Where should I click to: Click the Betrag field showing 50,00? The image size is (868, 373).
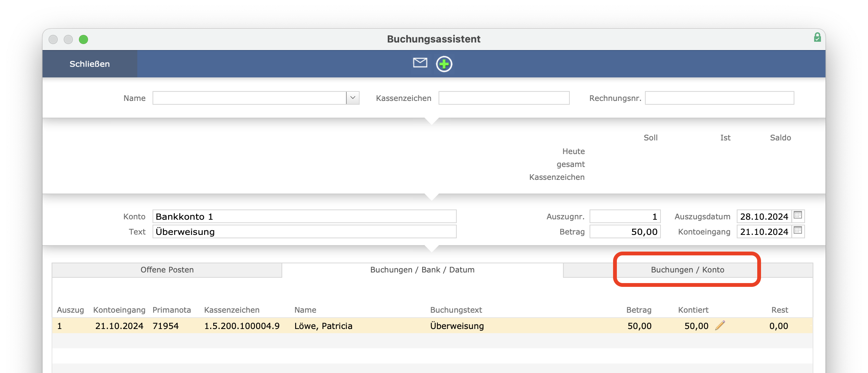click(x=625, y=231)
